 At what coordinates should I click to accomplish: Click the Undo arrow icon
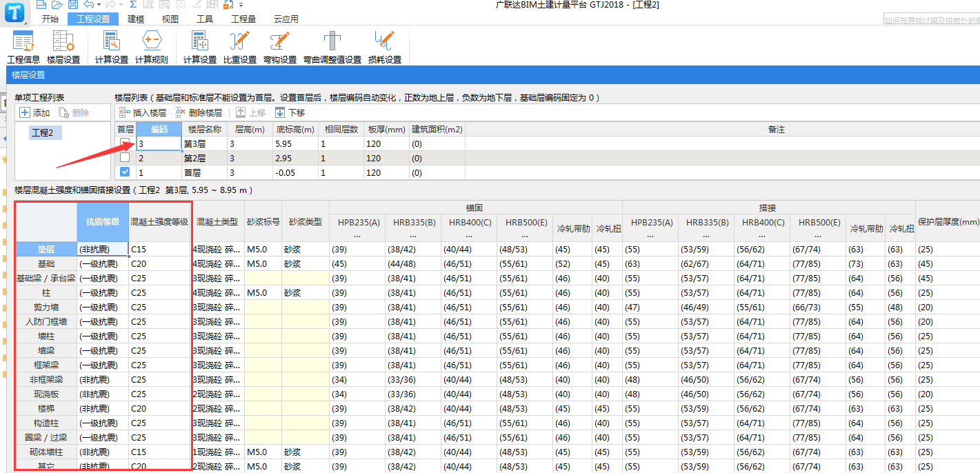88,5
